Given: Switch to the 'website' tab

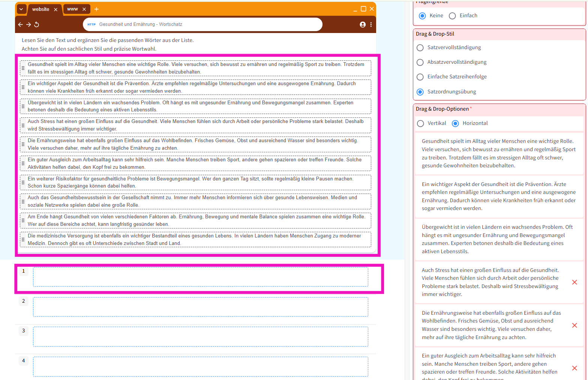Looking at the screenshot, I should 40,9.
